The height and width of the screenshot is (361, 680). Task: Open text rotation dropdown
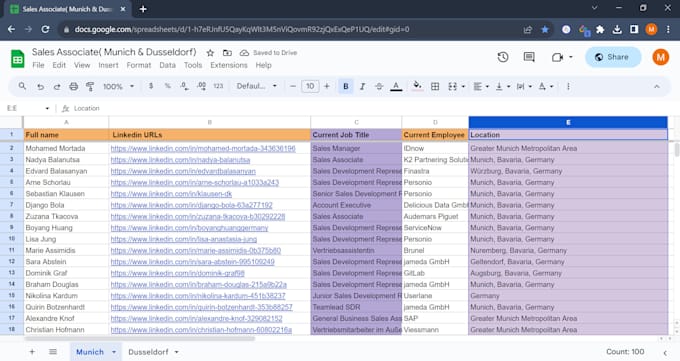coord(546,86)
